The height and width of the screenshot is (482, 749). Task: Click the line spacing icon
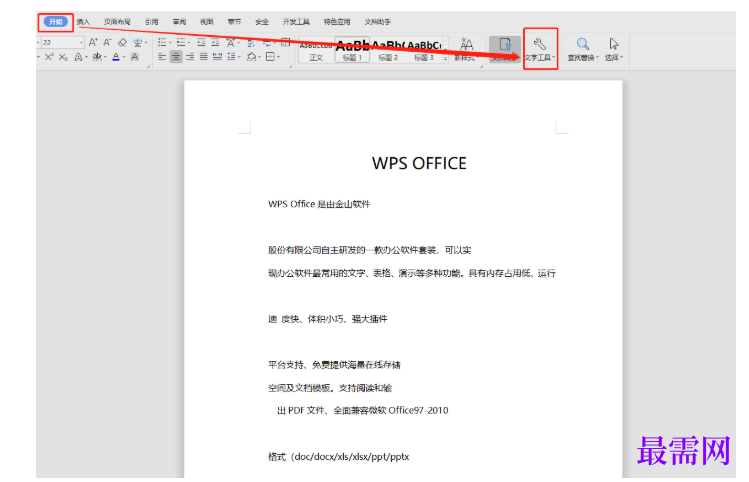[x=231, y=57]
